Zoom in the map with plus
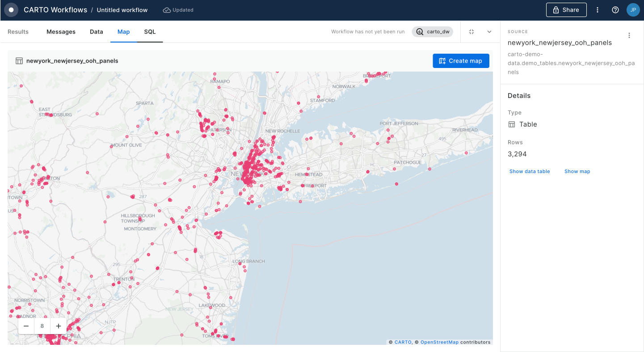This screenshot has width=644, height=352. [x=59, y=326]
